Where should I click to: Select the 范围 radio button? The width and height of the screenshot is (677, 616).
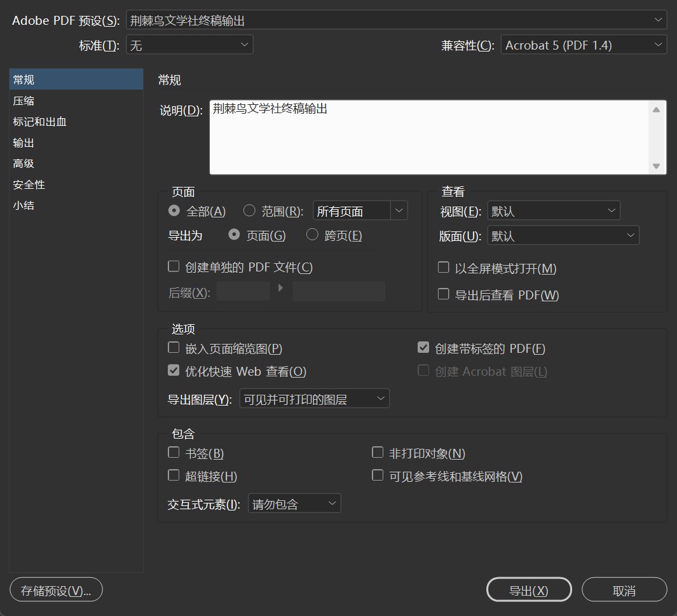250,211
